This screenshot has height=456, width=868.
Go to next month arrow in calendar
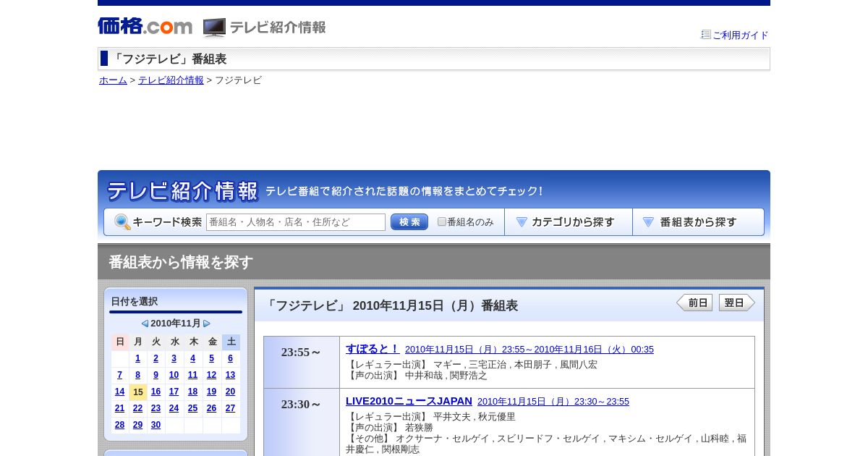tap(207, 324)
